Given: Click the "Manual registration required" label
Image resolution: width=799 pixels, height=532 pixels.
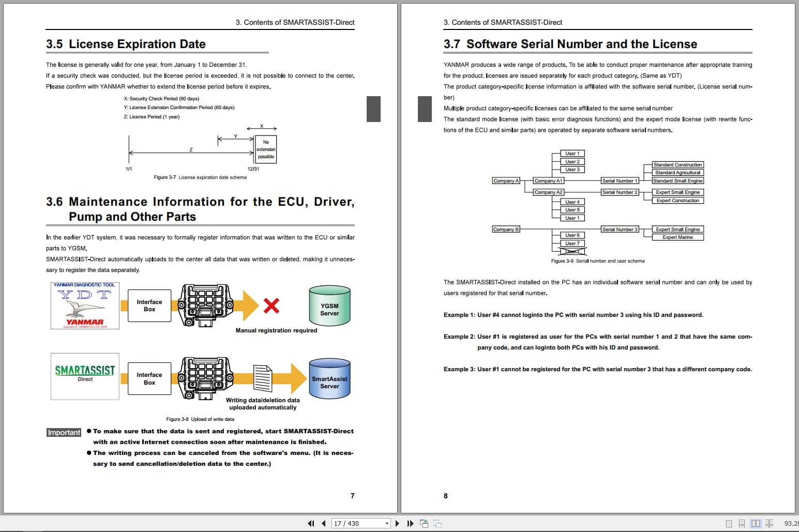Looking at the screenshot, I should coord(276,330).
